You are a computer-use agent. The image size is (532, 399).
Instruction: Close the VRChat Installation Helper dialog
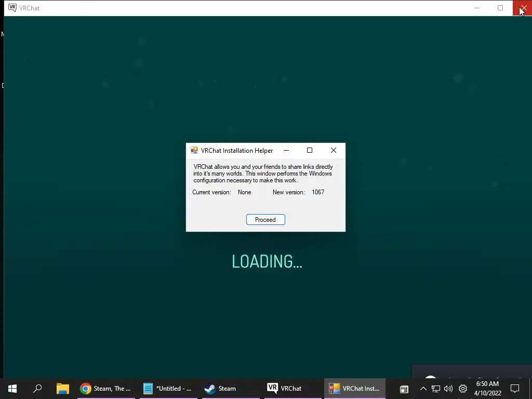(333, 150)
